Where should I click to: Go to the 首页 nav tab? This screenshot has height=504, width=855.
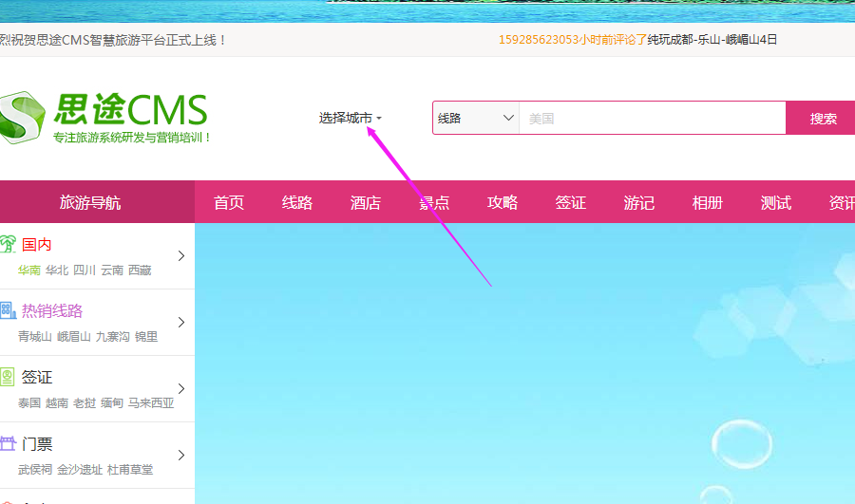[229, 202]
